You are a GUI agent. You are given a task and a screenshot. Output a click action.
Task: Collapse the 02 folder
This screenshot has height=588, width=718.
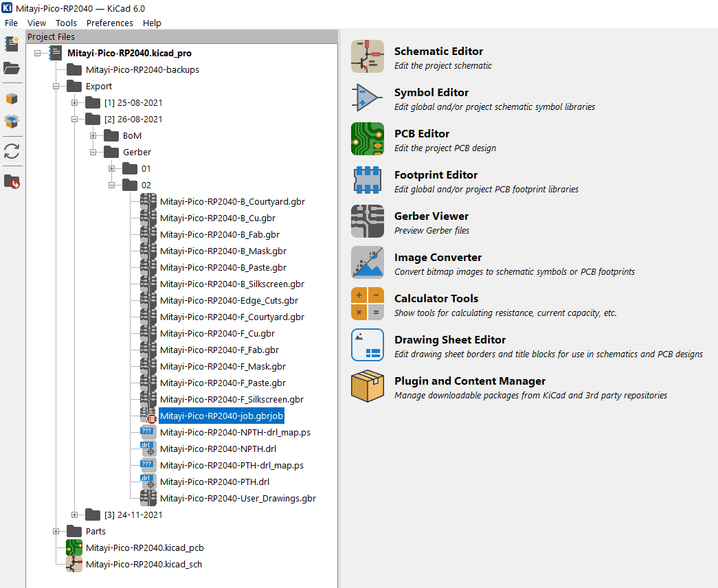tap(111, 185)
